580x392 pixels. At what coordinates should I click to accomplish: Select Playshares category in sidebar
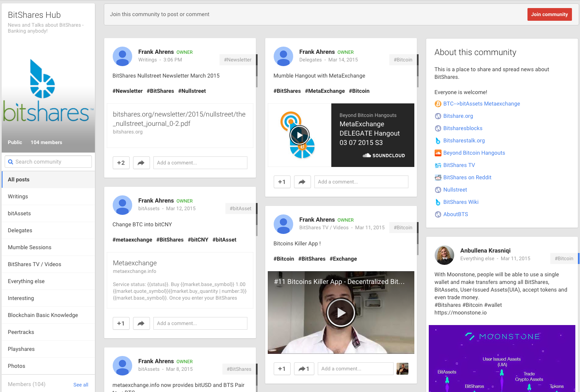48,349
